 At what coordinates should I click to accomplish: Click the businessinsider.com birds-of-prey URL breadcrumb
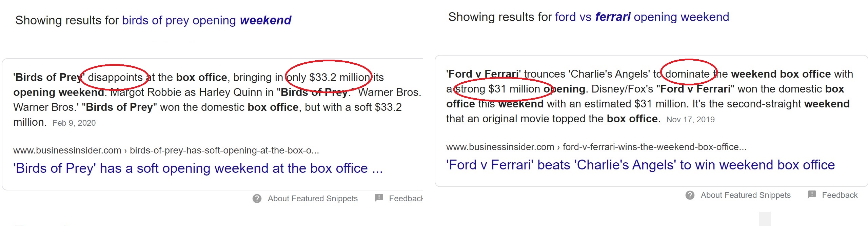[x=166, y=150]
